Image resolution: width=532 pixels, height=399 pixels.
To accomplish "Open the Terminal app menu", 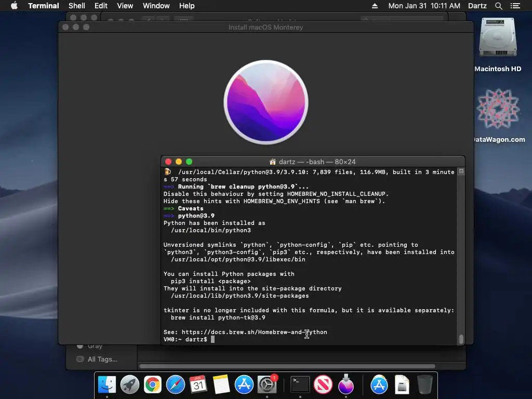I will pos(44,6).
